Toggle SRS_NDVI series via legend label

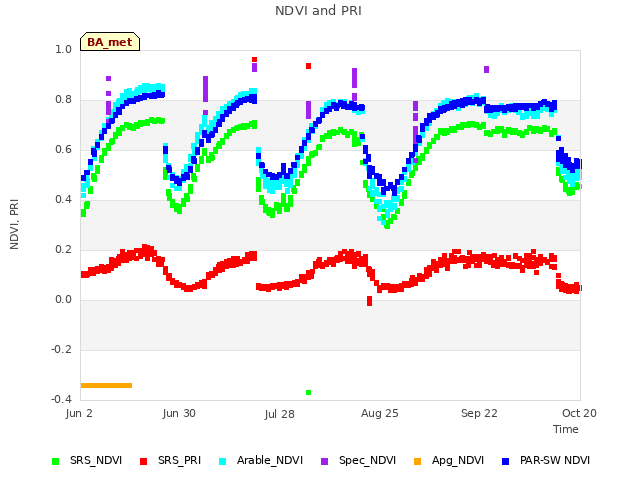click(x=96, y=460)
